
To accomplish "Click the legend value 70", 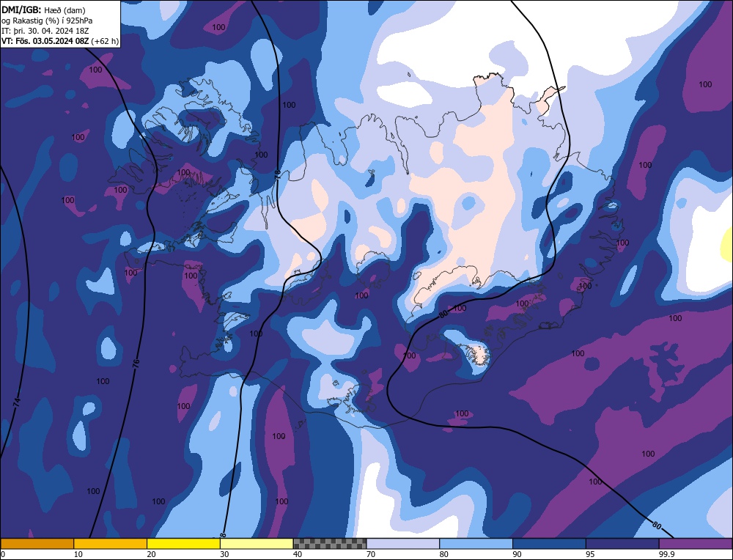I will [x=371, y=554].
